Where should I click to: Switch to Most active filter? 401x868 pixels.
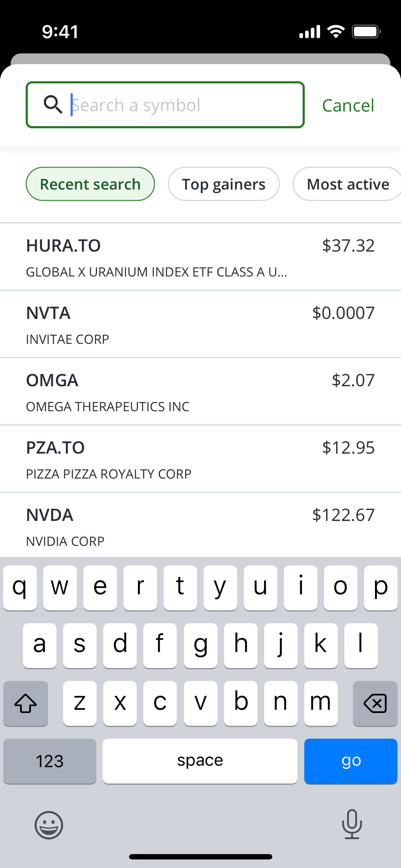tap(348, 184)
